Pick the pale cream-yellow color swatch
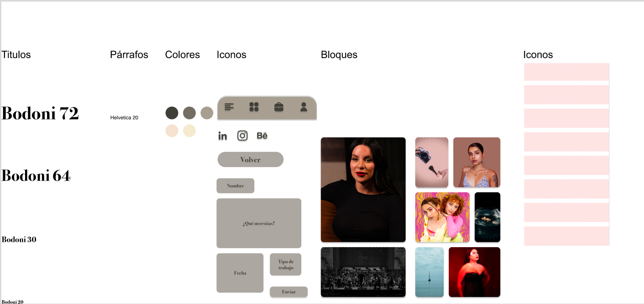 (189, 131)
